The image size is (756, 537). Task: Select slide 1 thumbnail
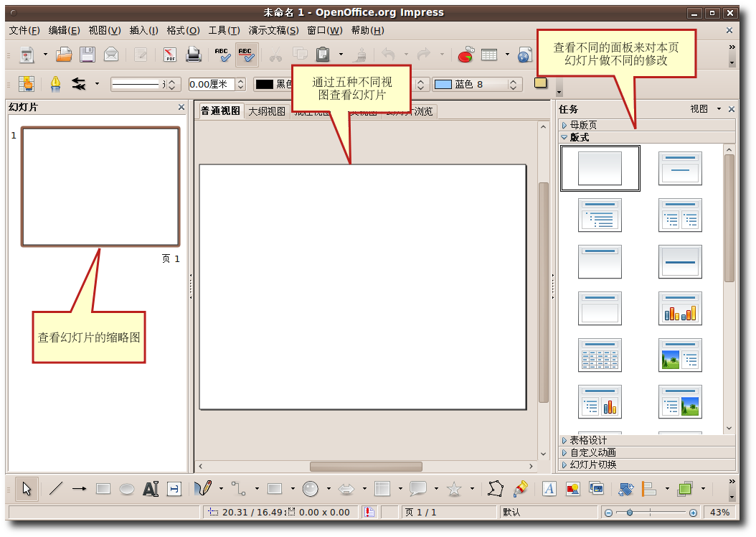(x=100, y=186)
